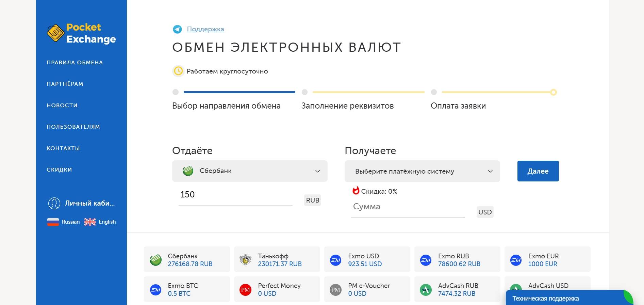Open the Техническая поддержка chat widget
Screen dimensions: 644x305
[569, 298]
